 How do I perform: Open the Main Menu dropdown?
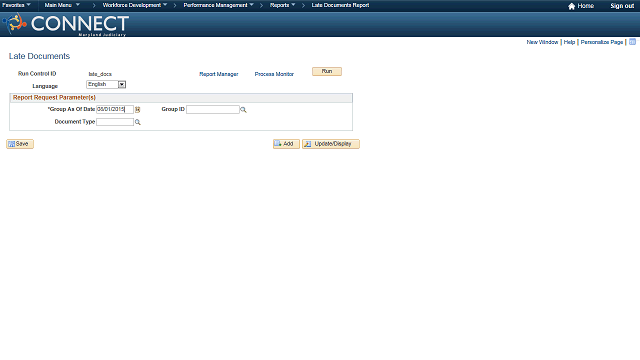tap(62, 5)
